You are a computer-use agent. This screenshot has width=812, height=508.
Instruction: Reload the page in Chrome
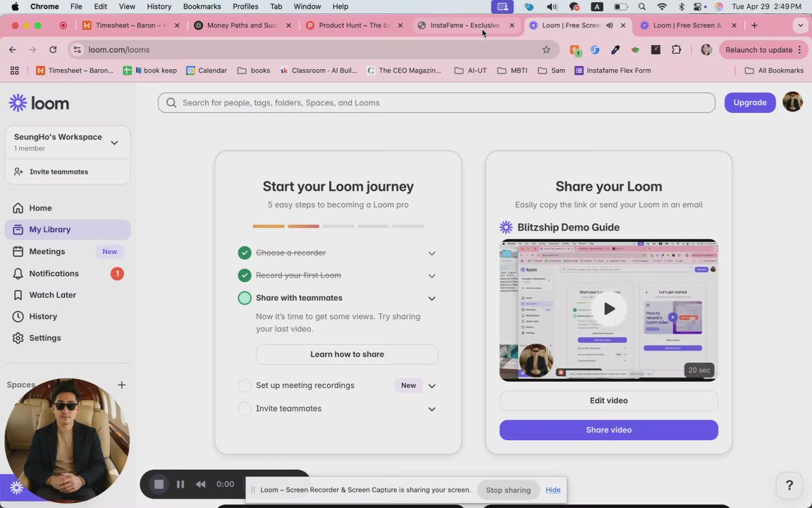click(53, 50)
